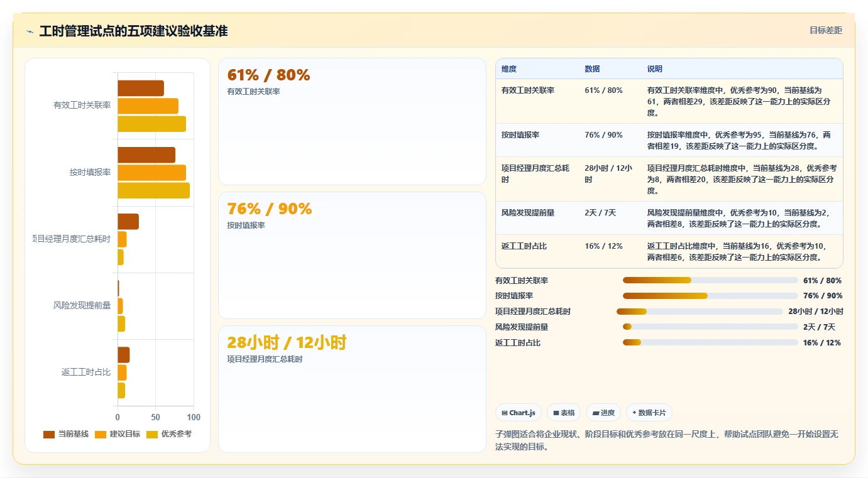Click the yellow 优秀参考 bar for 风险发现提前量
Screen dimensions: 868x478
point(121,324)
